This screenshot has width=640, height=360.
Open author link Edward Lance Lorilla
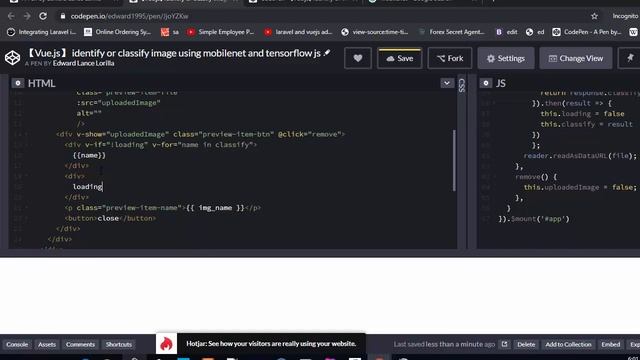point(83,64)
